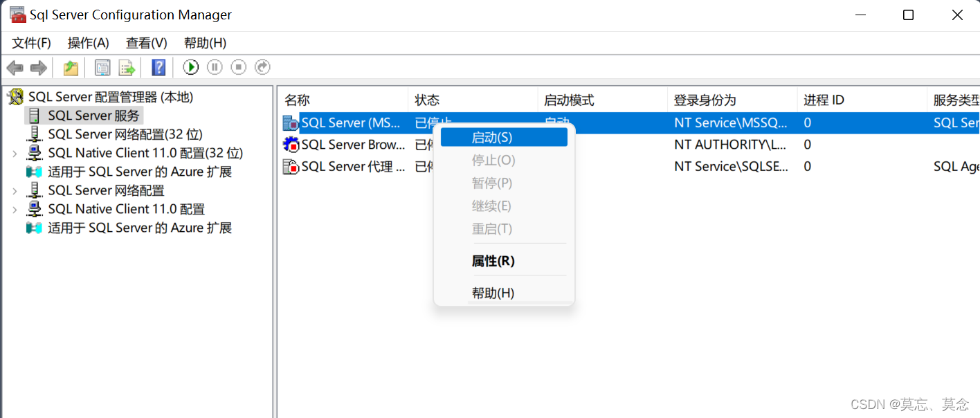Image resolution: width=980 pixels, height=418 pixels.
Task: Sort by the 启动模式 column header
Action: click(602, 100)
